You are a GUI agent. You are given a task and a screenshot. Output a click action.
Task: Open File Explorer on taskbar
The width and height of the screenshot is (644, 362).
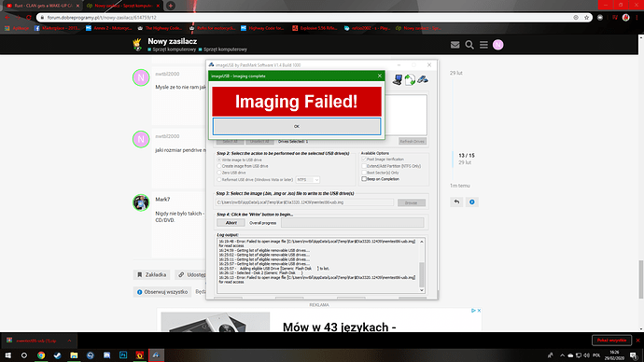pyautogui.click(x=74, y=355)
